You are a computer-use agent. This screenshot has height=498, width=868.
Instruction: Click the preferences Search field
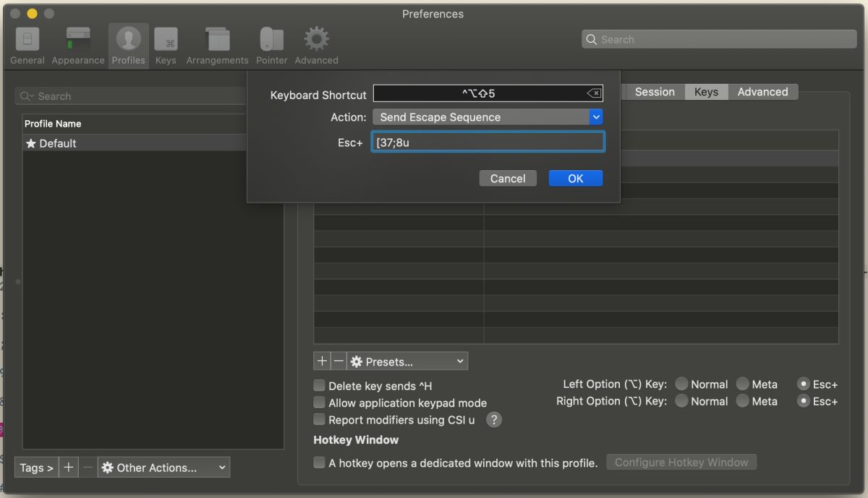tap(719, 39)
